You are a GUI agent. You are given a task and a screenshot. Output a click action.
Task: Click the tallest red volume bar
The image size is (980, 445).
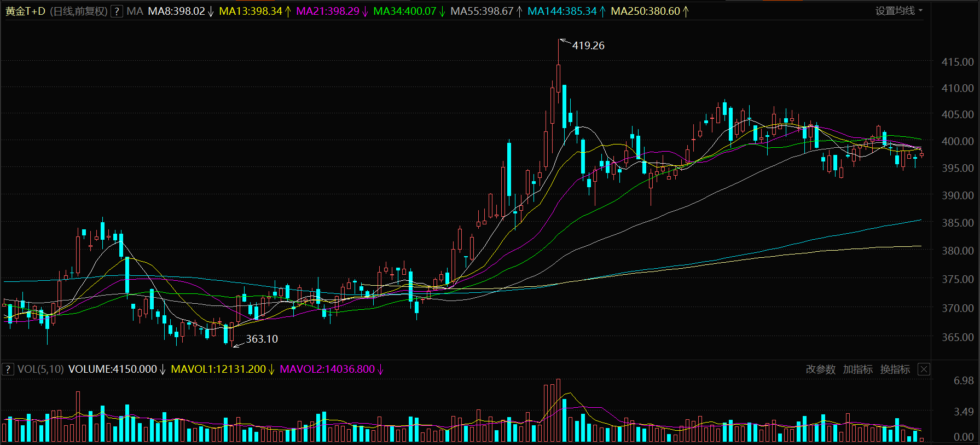coord(558,411)
